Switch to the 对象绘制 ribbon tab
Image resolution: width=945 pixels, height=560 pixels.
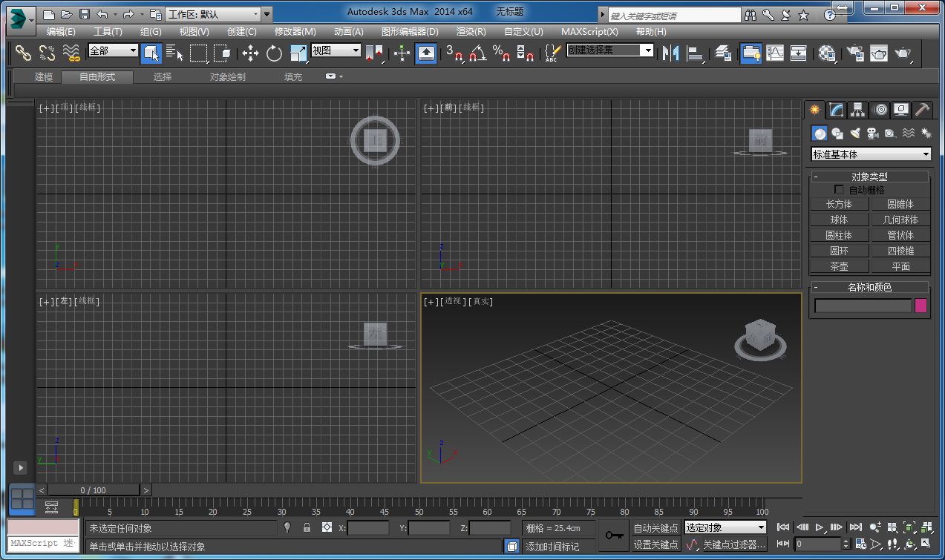click(x=227, y=77)
